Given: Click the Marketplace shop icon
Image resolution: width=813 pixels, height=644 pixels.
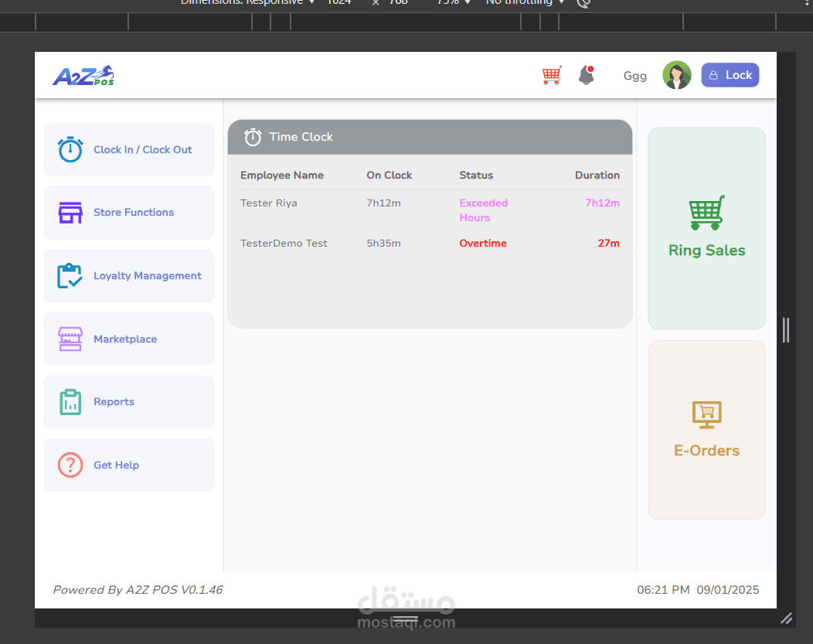Looking at the screenshot, I should pyautogui.click(x=70, y=339).
